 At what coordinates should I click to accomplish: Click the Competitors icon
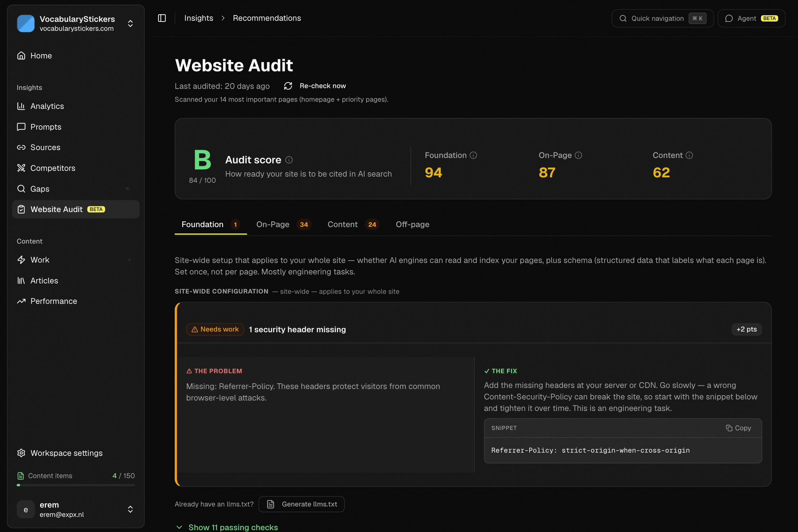[x=21, y=168]
